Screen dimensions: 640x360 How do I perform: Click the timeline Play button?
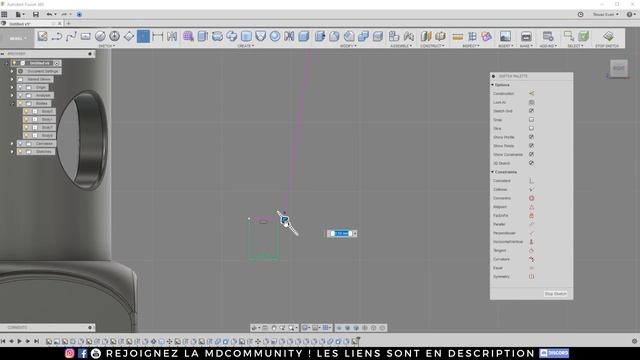click(x=19, y=341)
